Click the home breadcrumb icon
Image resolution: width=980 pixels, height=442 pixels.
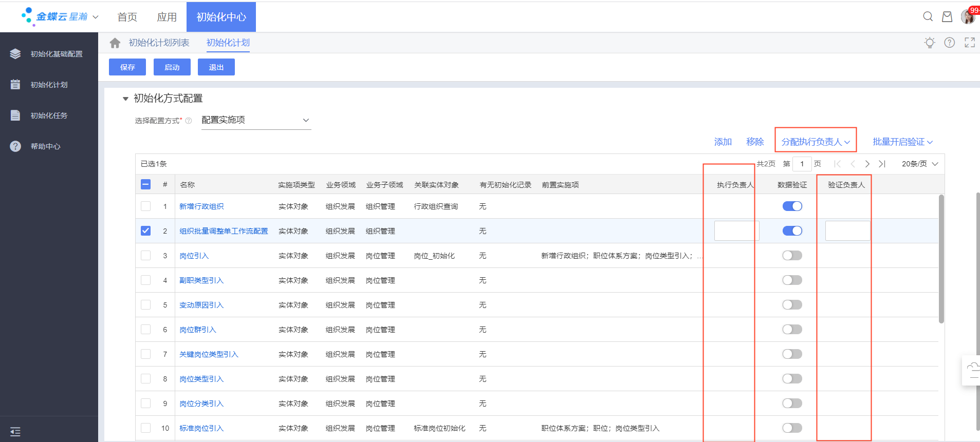pos(115,43)
